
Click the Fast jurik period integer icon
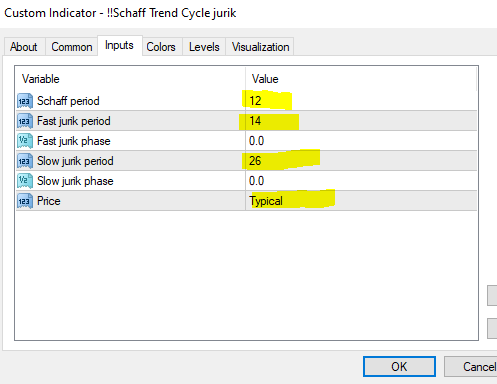click(25, 121)
